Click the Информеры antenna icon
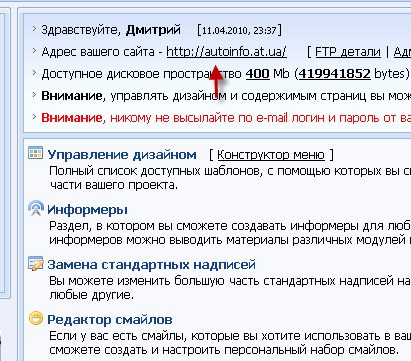411x361 pixels. (36, 208)
